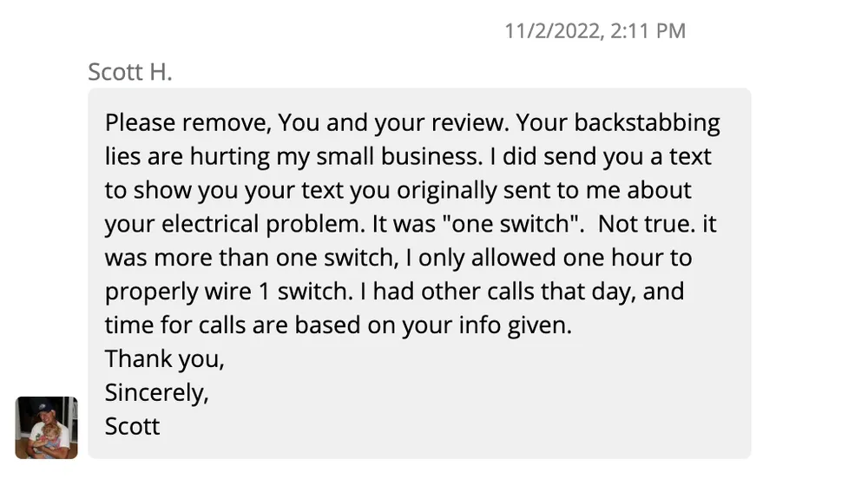The image size is (868, 486).
Task: Click the word "Sincerely," in the message
Action: (157, 392)
